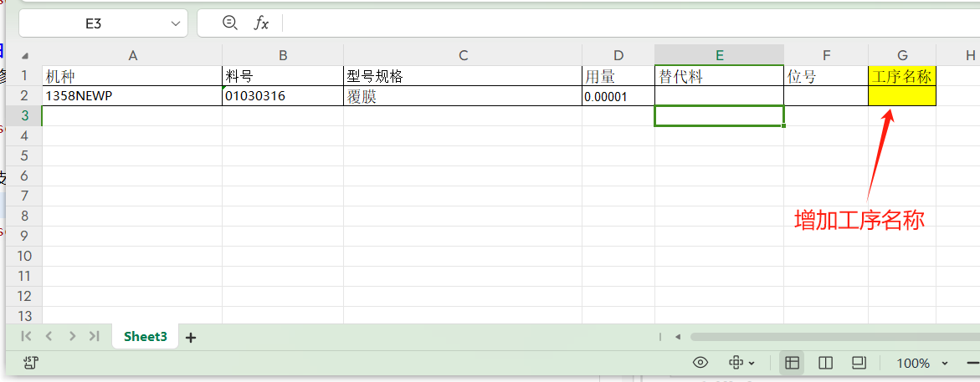
Task: Select the Sheet3 tab
Action: [146, 337]
